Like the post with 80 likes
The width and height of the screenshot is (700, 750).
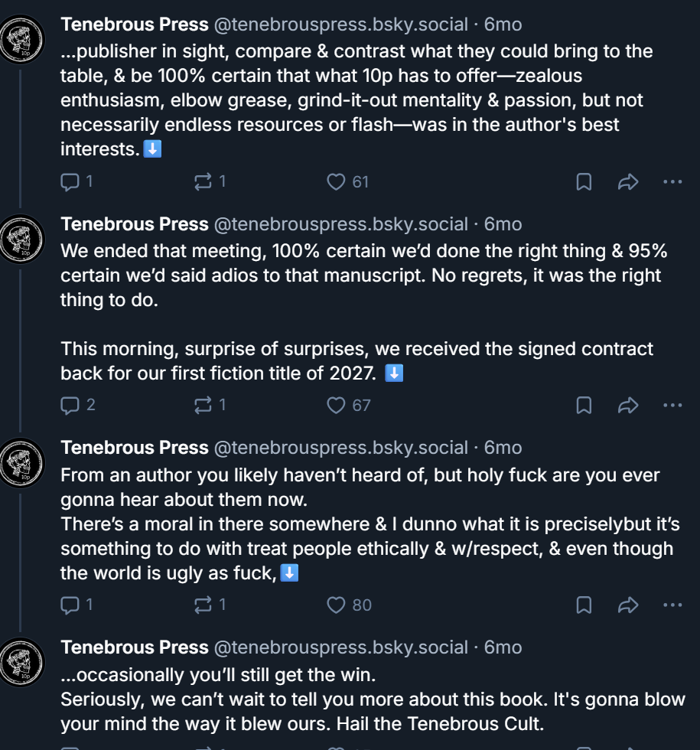[x=336, y=605]
